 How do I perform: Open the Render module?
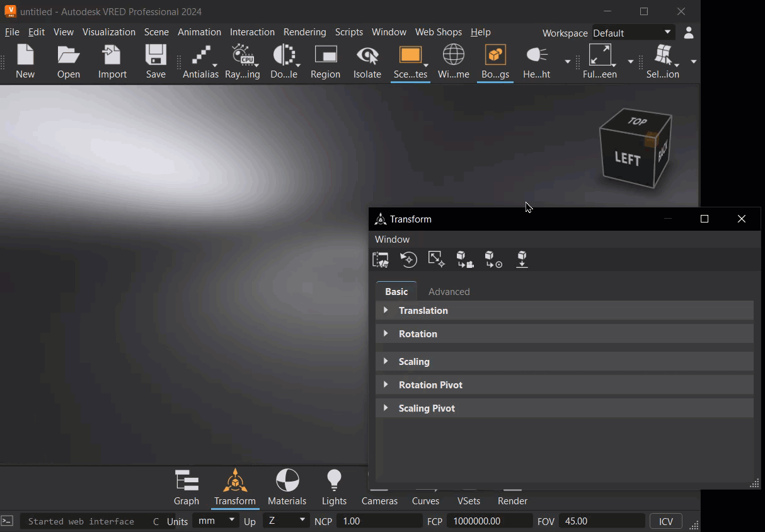point(512,500)
